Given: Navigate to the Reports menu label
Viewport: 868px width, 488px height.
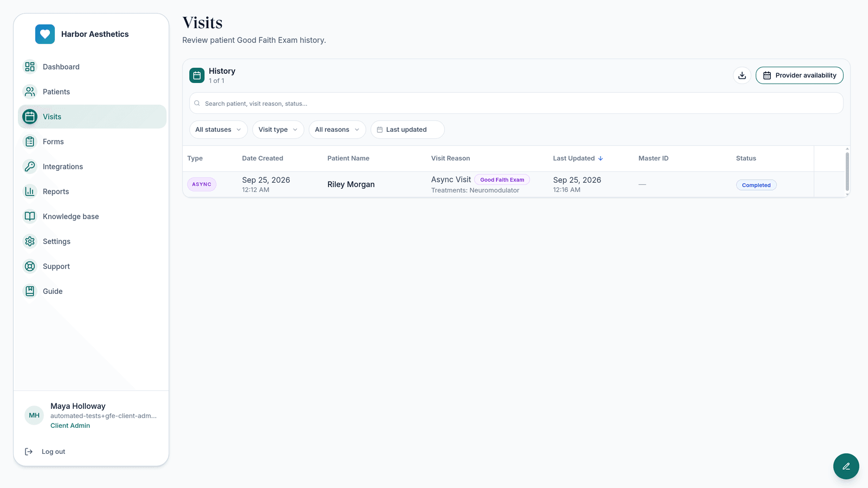Looking at the screenshot, I should click(56, 191).
